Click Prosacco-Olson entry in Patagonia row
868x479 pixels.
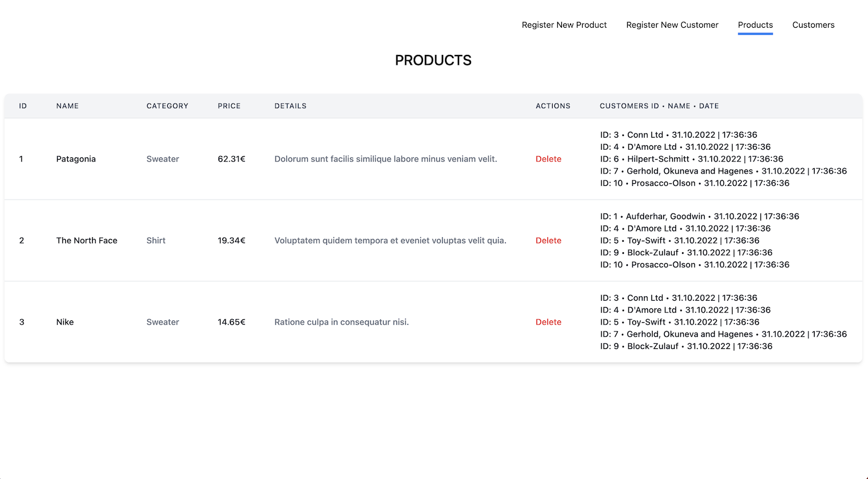[695, 183]
